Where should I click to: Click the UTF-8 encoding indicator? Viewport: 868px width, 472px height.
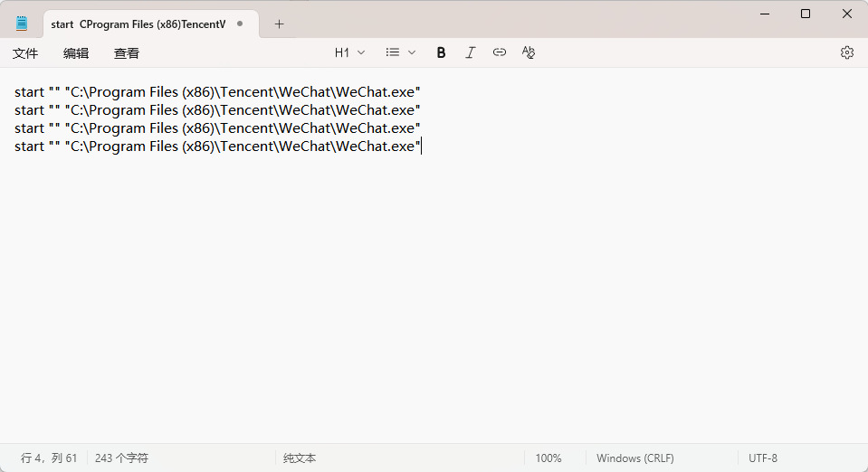763,458
